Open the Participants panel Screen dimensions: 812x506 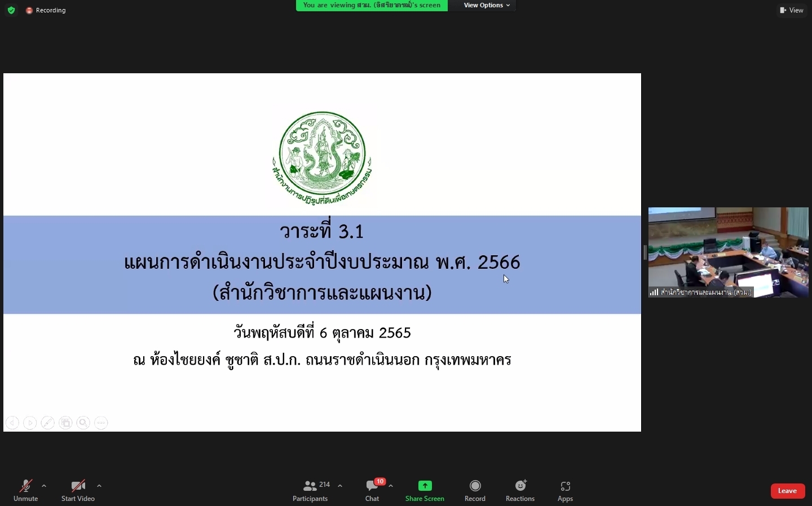(311, 490)
